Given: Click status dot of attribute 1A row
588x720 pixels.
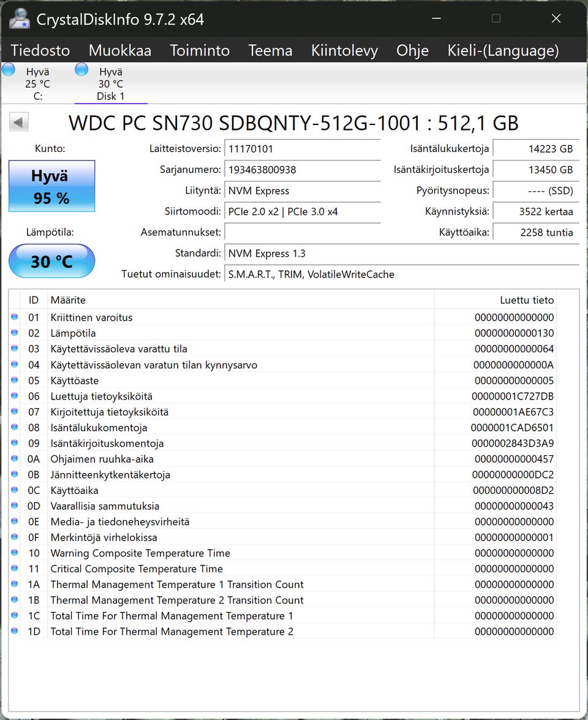Looking at the screenshot, I should point(15,583).
